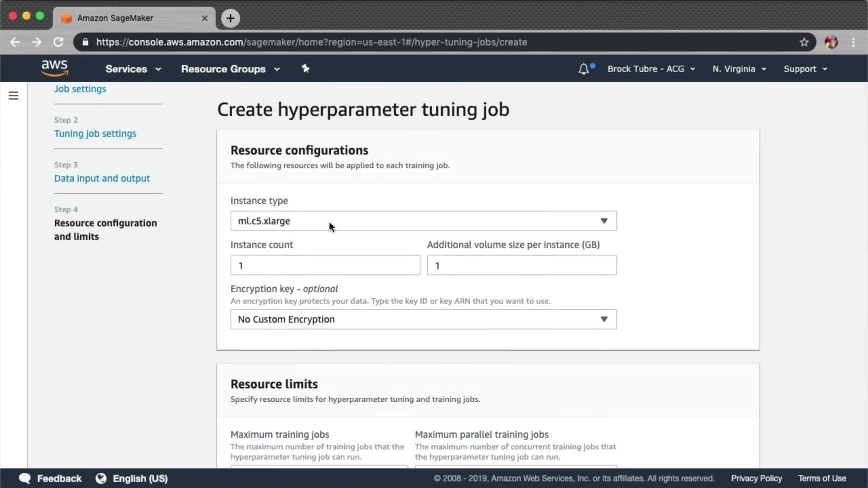
Task: Go to Tuning job settings step
Action: [x=95, y=134]
